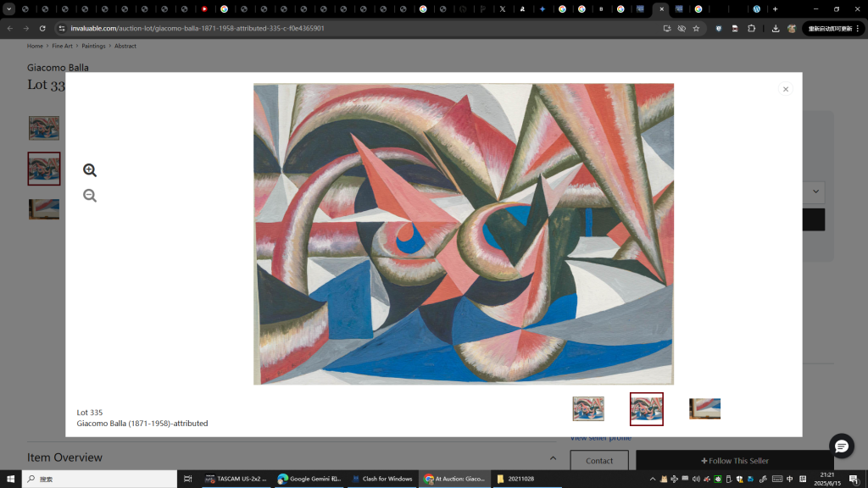Viewport: 868px width, 488px height.
Task: Open clock and calendar at 21:21
Action: (x=827, y=479)
